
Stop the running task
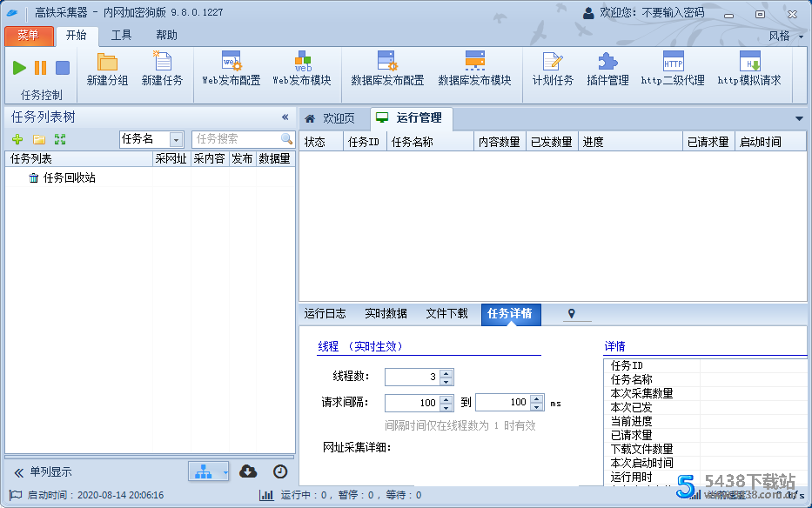(61, 67)
